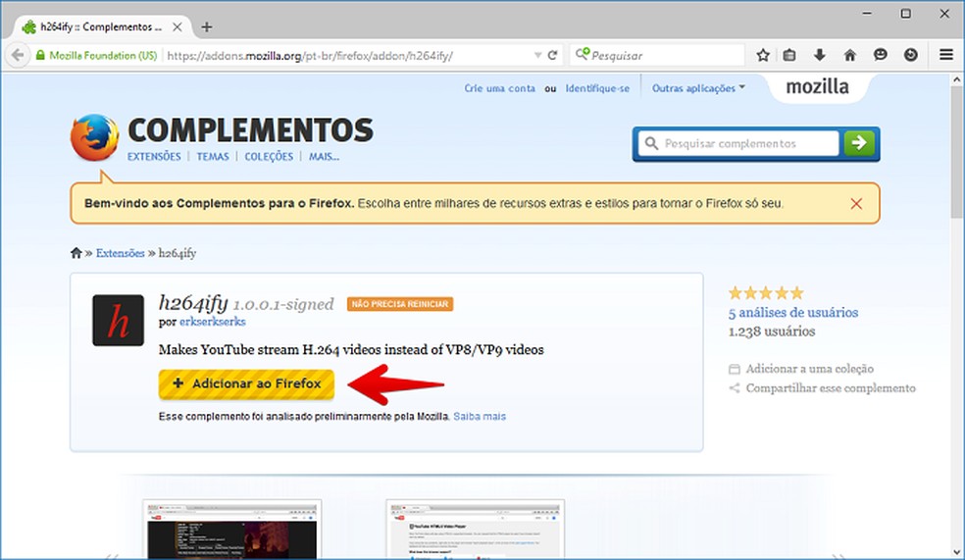Click scrollbar down arrow
This screenshot has height=560, width=965.
tap(957, 552)
